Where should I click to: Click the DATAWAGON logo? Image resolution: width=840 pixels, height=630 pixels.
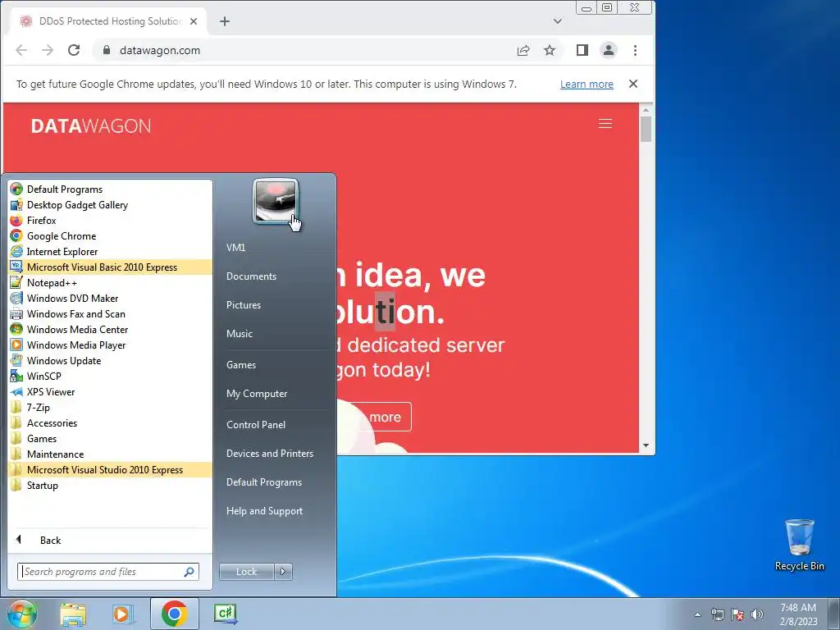[x=91, y=126]
